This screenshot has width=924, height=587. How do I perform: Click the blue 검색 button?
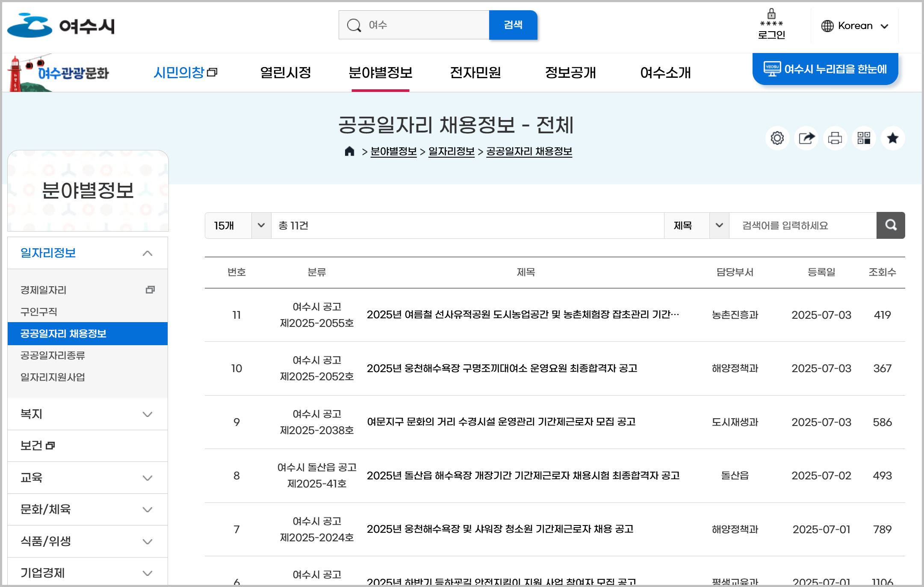(513, 25)
